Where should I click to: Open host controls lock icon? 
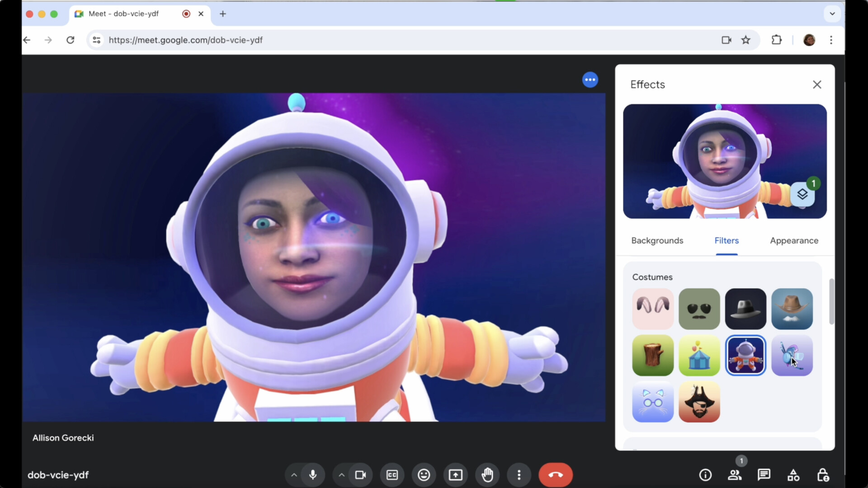pyautogui.click(x=823, y=475)
